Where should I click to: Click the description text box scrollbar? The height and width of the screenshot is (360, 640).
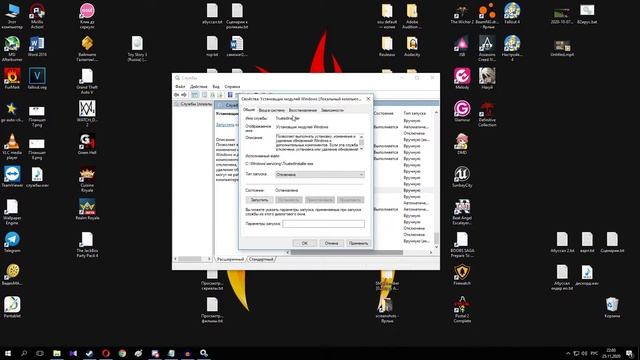tap(361, 142)
